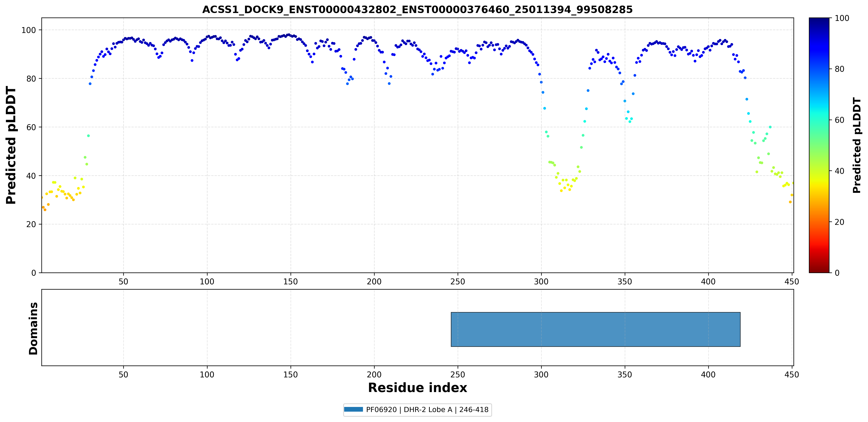Click the 250 tick under the domains panel
The height and width of the screenshot is (422, 868).
[x=458, y=374]
